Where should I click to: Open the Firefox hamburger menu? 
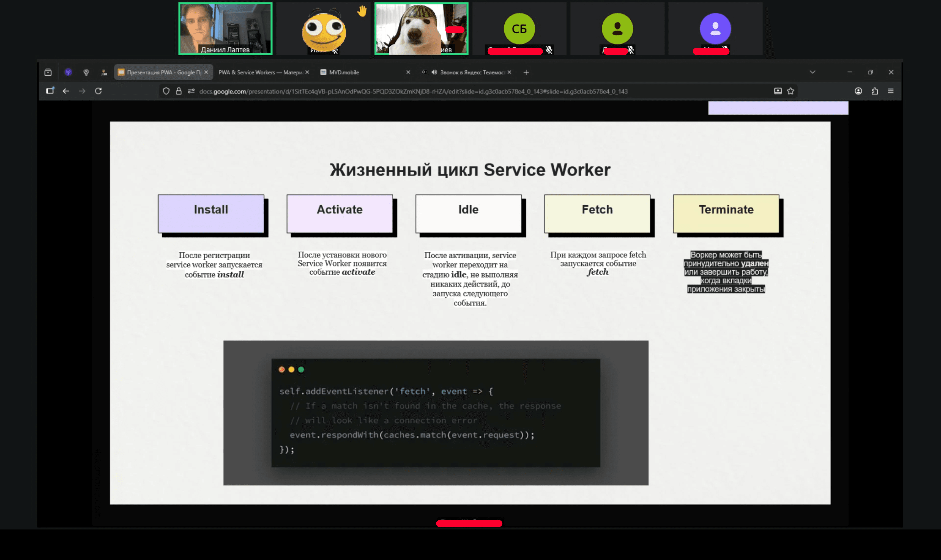891,91
